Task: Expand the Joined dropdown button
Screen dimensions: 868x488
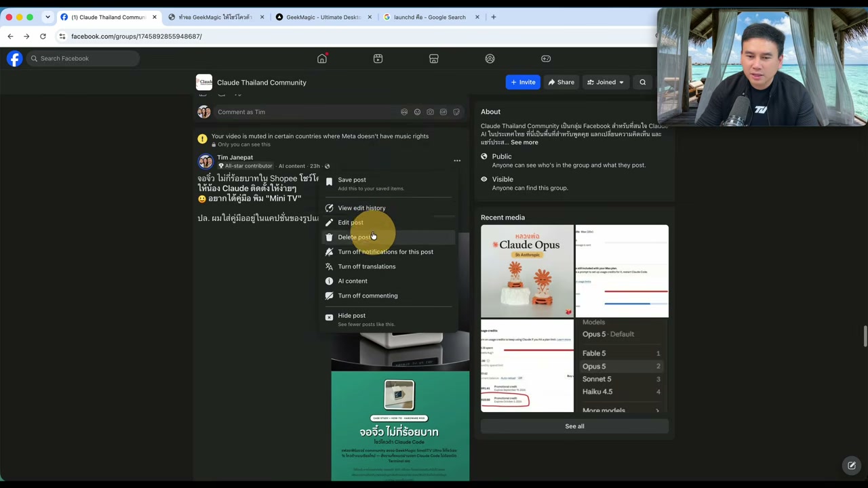Action: 606,82
